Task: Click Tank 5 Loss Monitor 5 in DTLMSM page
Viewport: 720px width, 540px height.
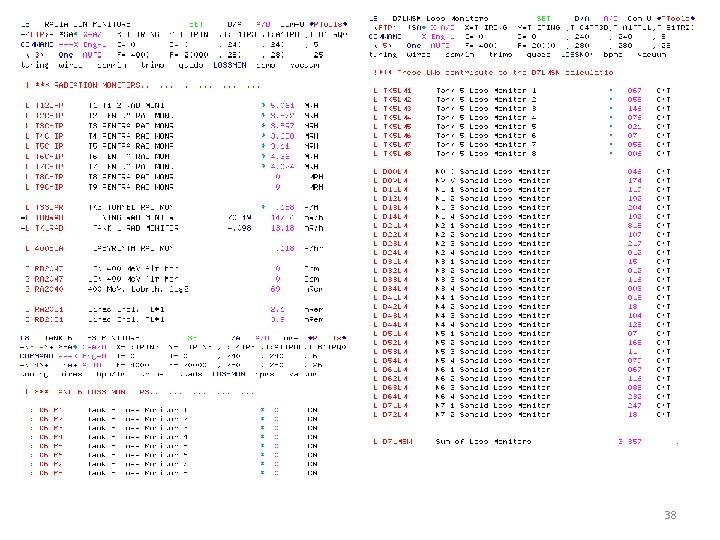Action: coord(486,127)
